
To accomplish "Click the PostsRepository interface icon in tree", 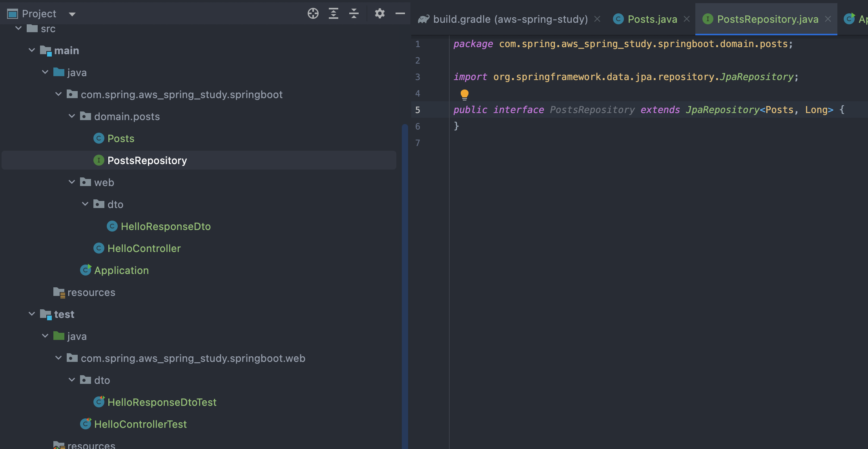I will pyautogui.click(x=99, y=160).
